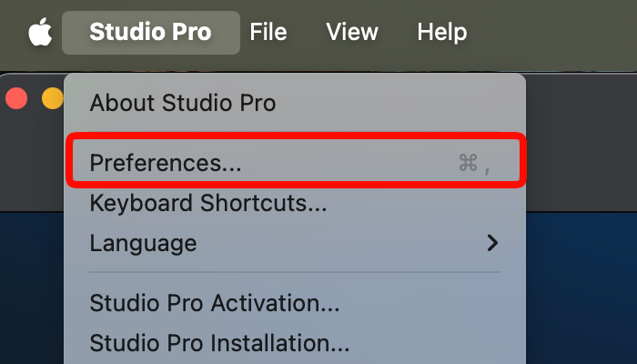The width and height of the screenshot is (637, 364).
Task: Click the yellow minimize window button
Action: 53,98
